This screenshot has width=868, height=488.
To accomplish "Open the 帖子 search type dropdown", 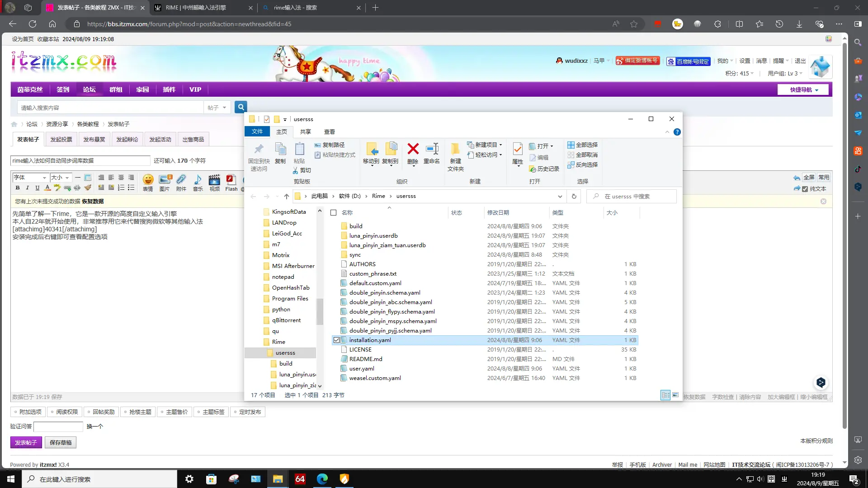I will [217, 108].
